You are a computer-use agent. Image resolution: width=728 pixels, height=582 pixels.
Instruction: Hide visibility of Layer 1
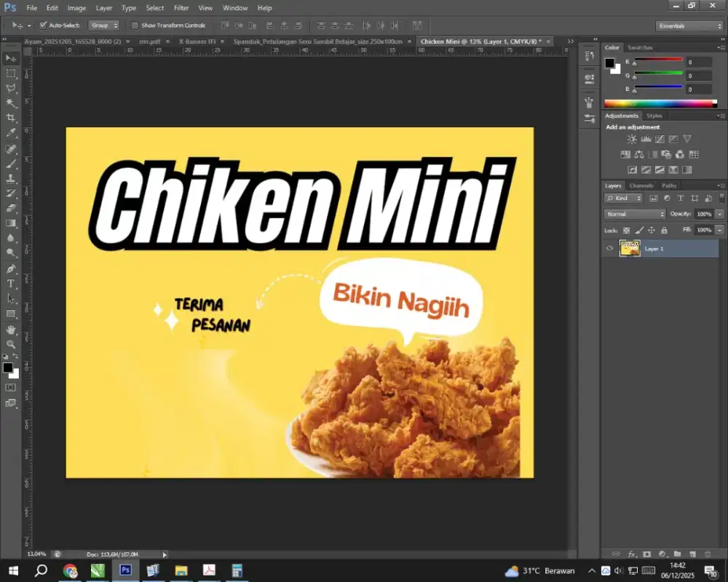pos(609,248)
